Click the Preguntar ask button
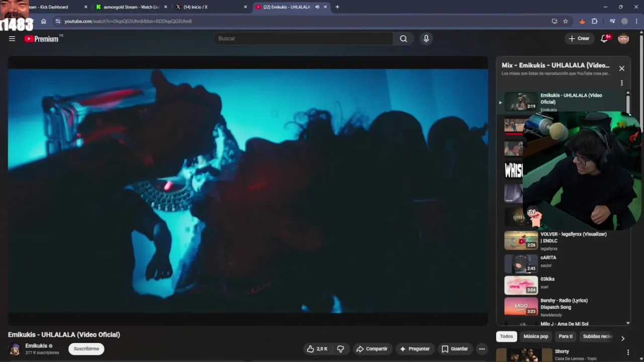This screenshot has height=362, width=644. [x=414, y=349]
